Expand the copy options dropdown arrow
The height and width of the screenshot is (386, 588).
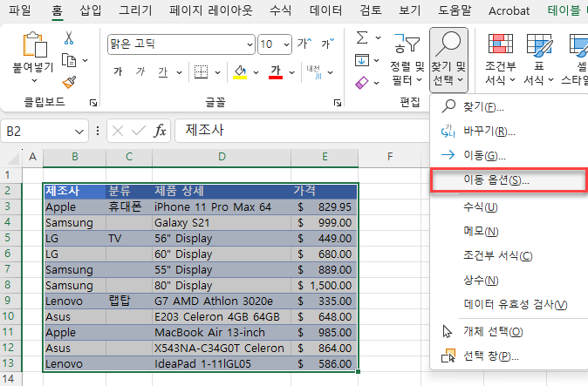point(85,60)
